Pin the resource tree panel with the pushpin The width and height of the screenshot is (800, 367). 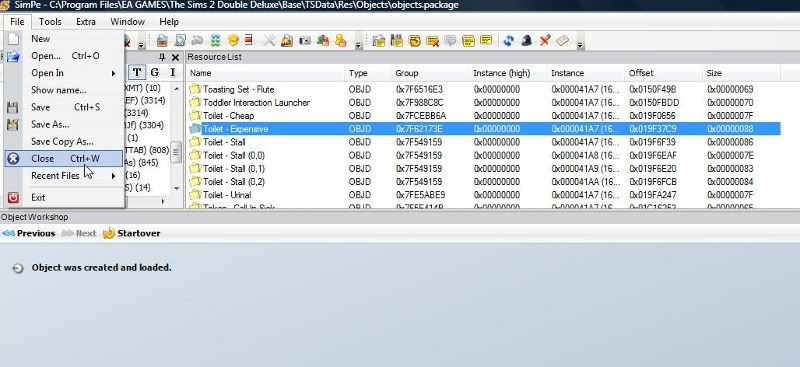point(162,57)
